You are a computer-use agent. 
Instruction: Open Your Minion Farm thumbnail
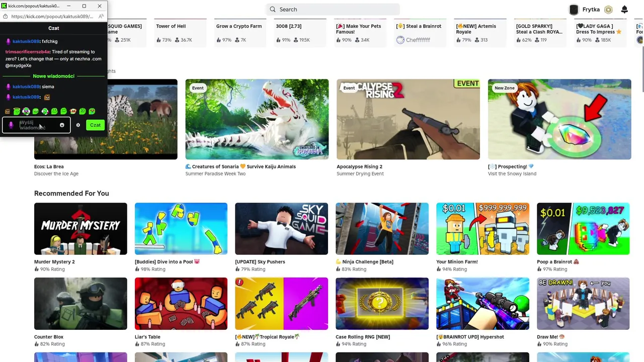(482, 229)
